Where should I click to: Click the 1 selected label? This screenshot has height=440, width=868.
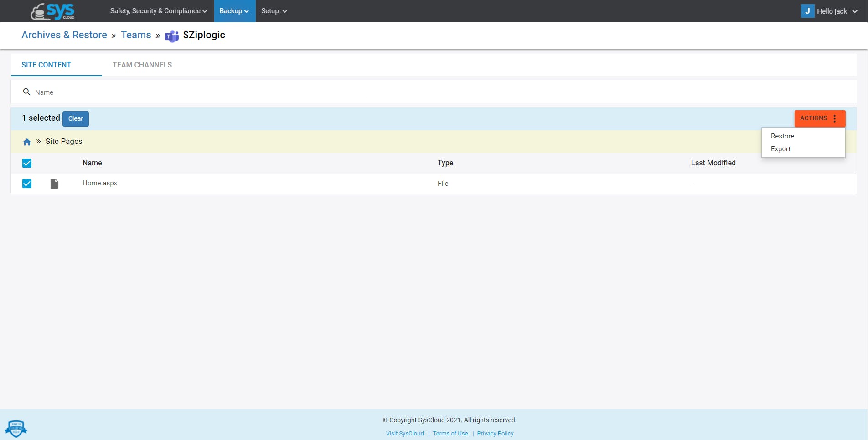point(41,118)
